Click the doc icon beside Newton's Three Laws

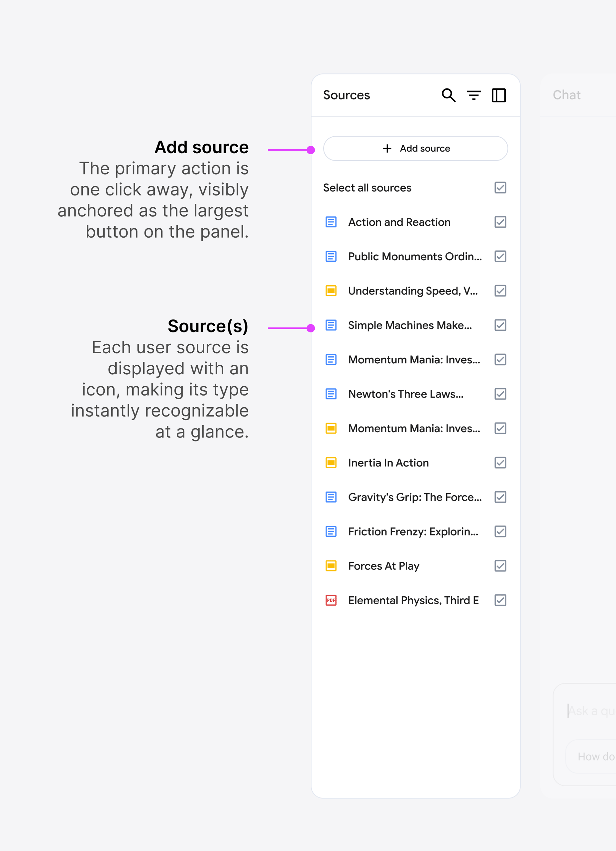click(x=331, y=394)
